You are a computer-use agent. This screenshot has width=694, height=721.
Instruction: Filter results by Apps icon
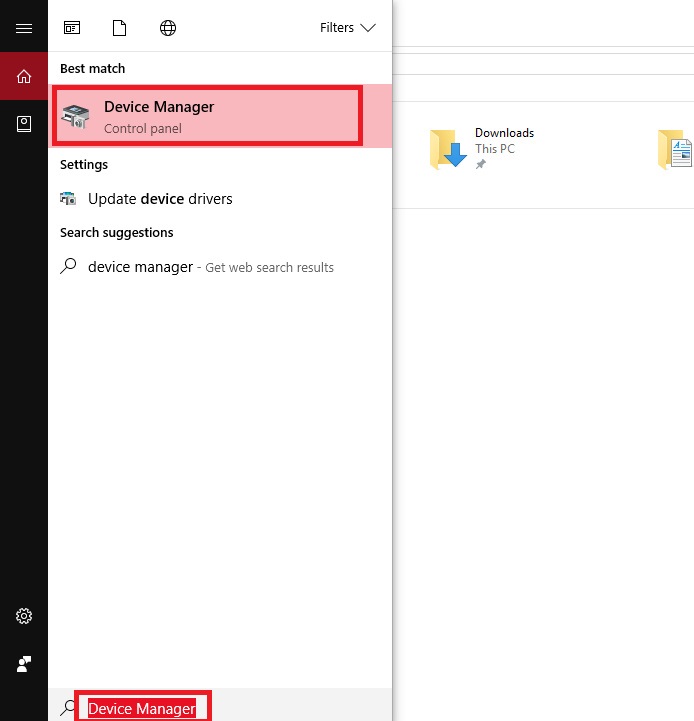72,28
